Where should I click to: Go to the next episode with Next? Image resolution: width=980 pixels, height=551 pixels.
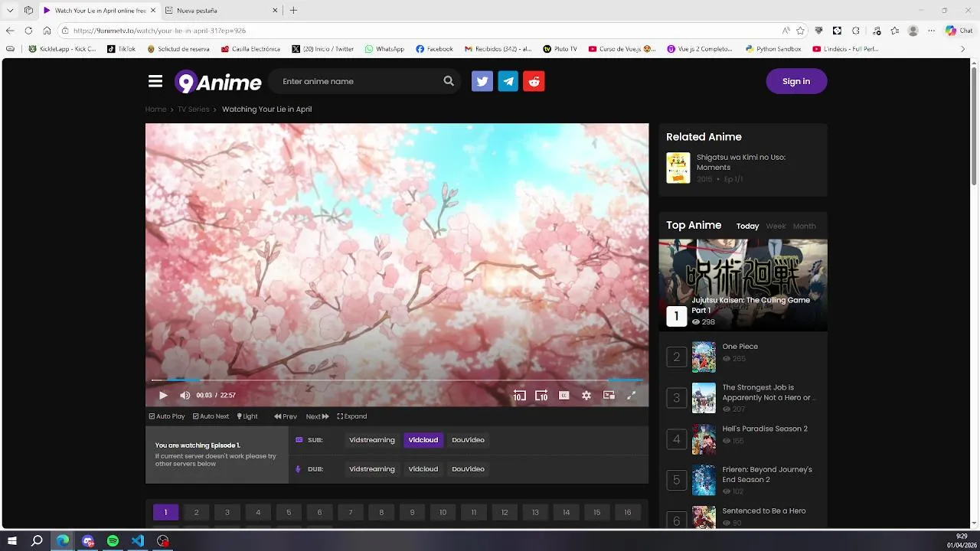pos(318,416)
